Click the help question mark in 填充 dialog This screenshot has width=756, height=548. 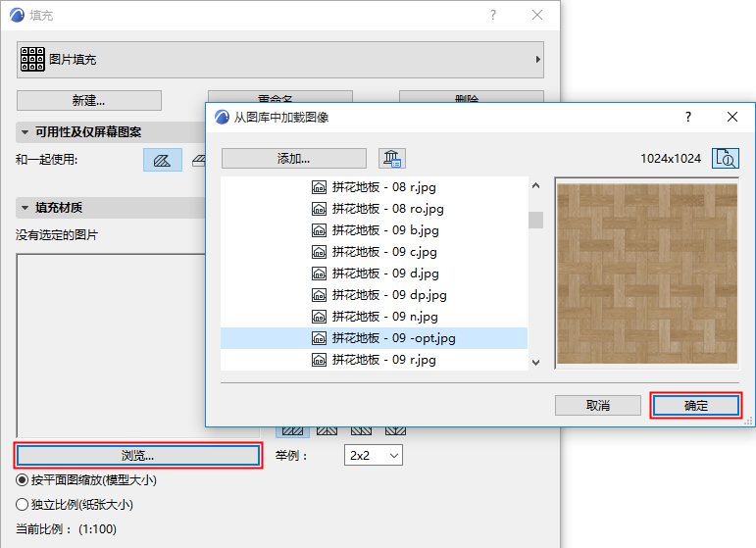pos(493,15)
